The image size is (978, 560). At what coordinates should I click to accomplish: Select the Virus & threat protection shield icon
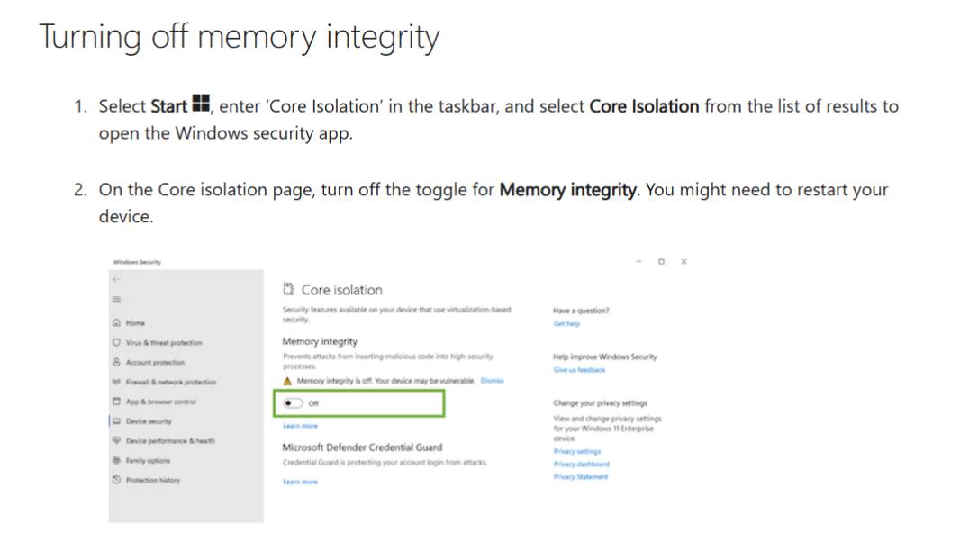[x=117, y=342]
